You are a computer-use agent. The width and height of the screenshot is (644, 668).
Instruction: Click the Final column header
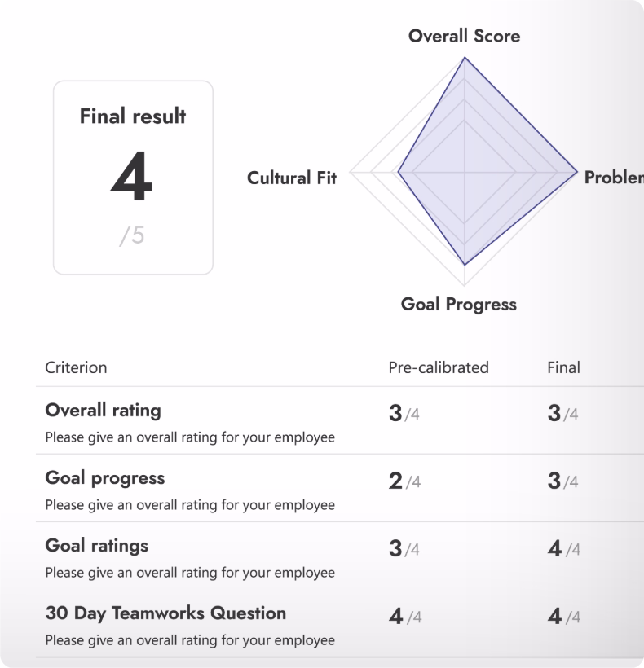click(564, 367)
